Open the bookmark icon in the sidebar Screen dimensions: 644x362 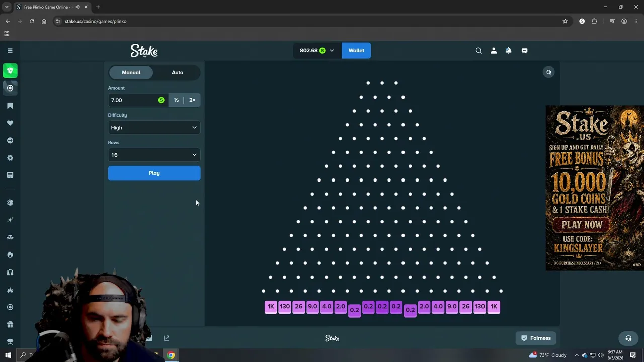[x=10, y=106]
